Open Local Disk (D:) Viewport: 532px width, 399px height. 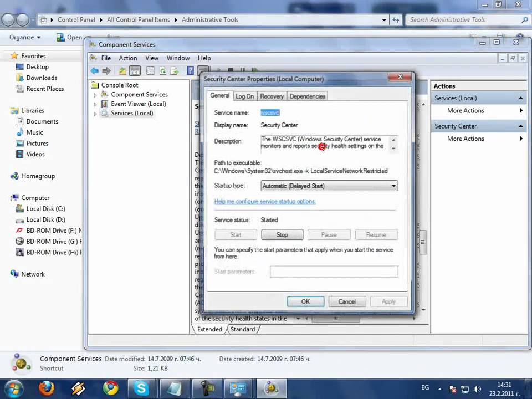coord(40,219)
